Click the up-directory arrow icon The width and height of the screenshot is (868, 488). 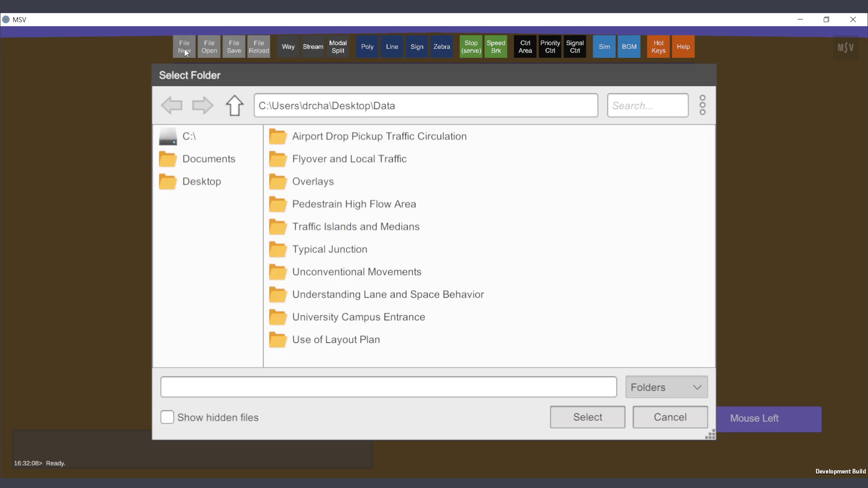click(234, 105)
